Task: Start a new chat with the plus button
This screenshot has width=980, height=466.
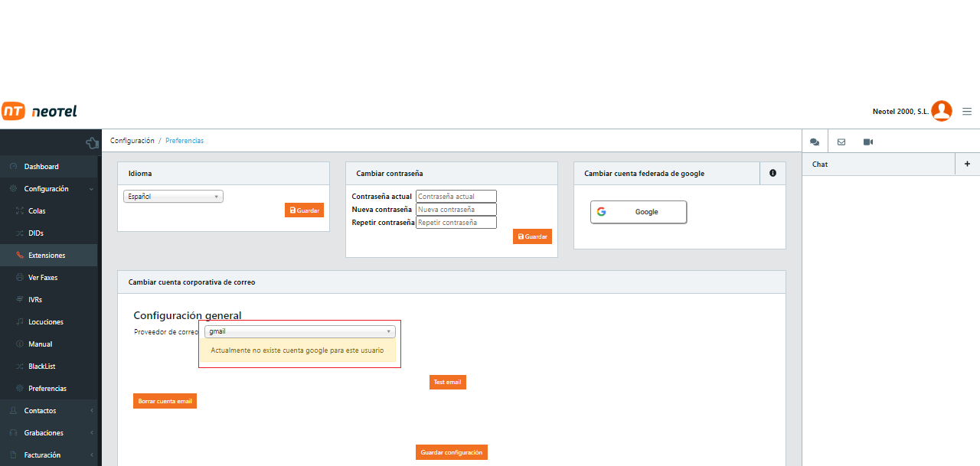Action: [x=967, y=164]
